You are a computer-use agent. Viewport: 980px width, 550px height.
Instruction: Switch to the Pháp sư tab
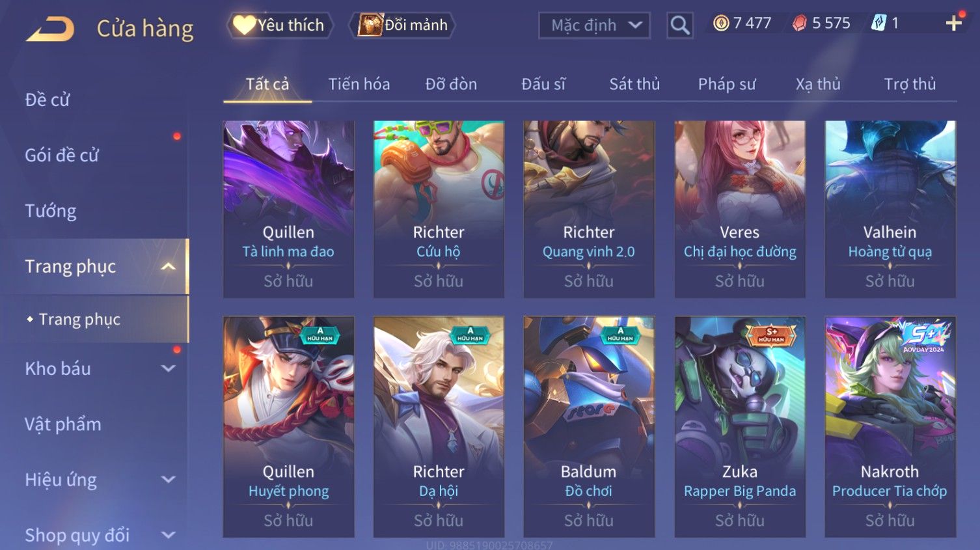point(727,84)
